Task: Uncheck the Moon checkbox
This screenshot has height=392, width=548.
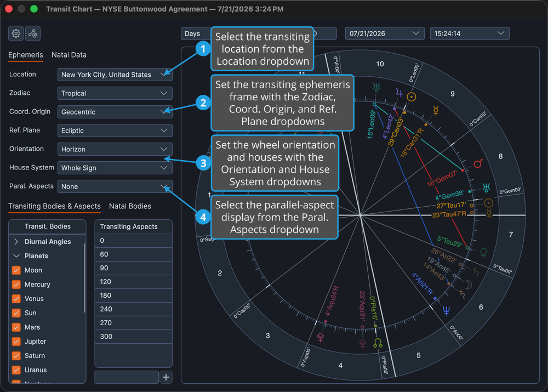Action: click(16, 270)
